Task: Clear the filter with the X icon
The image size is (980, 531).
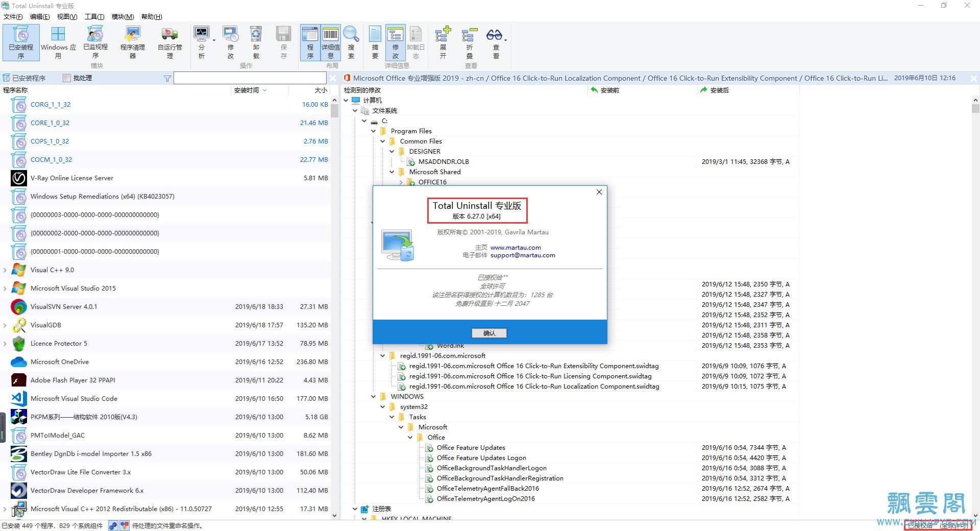Action: 333,78
